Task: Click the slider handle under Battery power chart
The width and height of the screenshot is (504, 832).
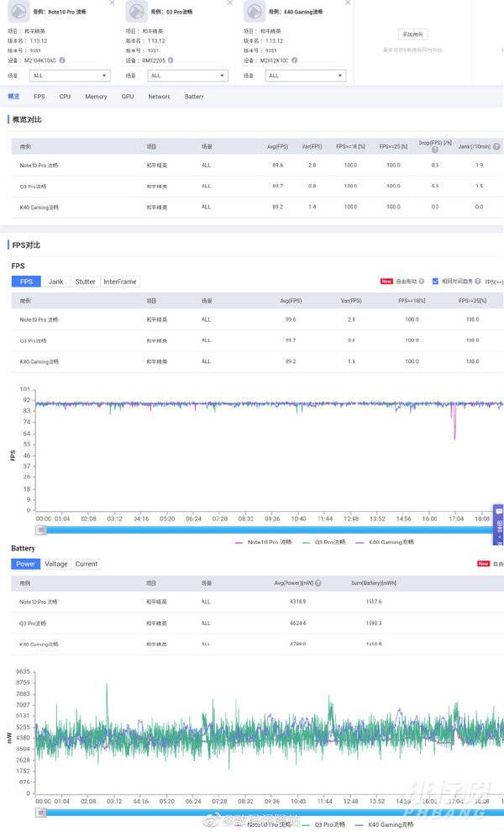Action: (x=41, y=813)
